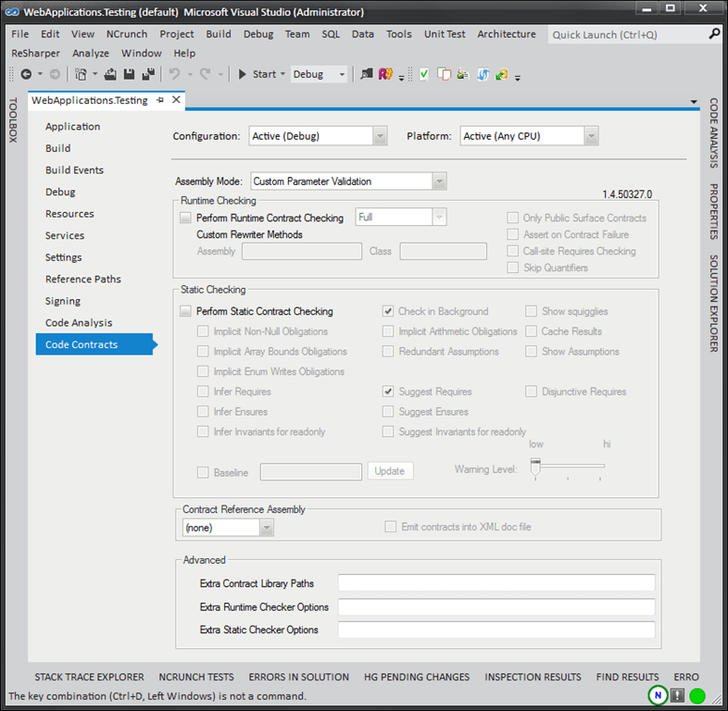
Task: Toggle Check in Background checkbox
Action: 388,311
